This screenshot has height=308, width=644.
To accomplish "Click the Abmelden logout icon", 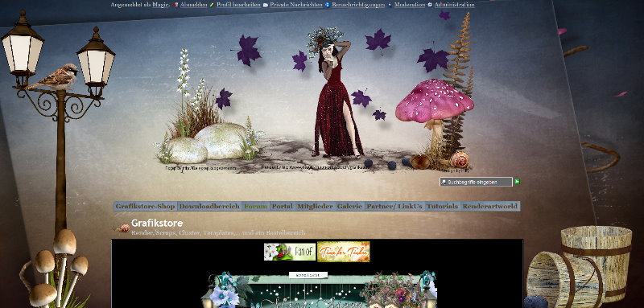I will tap(175, 5).
